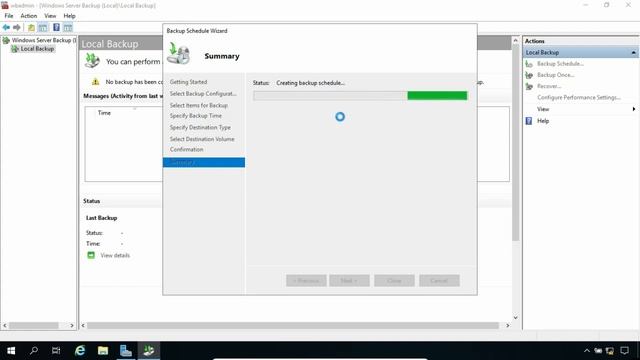Click the Close button in the wizard
Screen dimensions: 640x360
click(394, 280)
